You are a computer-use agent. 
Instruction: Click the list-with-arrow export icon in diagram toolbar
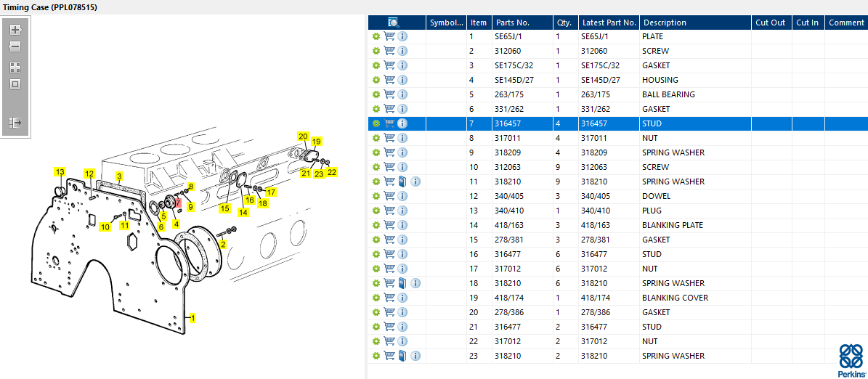click(15, 123)
